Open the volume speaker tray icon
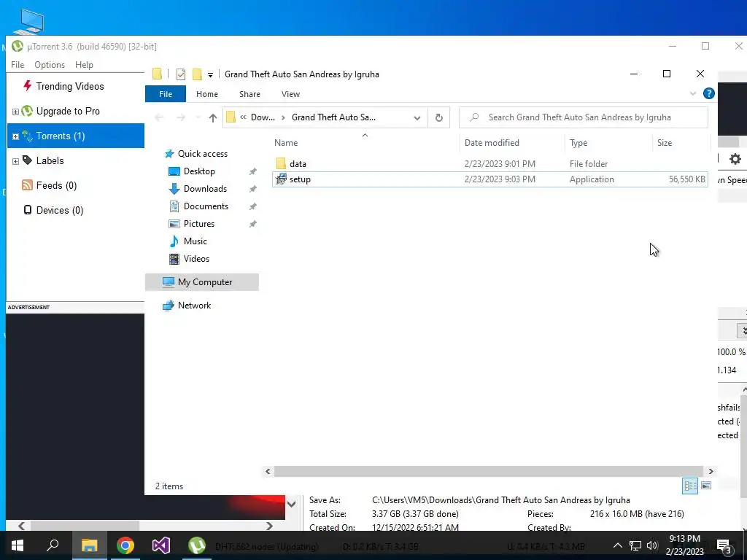This screenshot has width=747, height=560. point(652,545)
